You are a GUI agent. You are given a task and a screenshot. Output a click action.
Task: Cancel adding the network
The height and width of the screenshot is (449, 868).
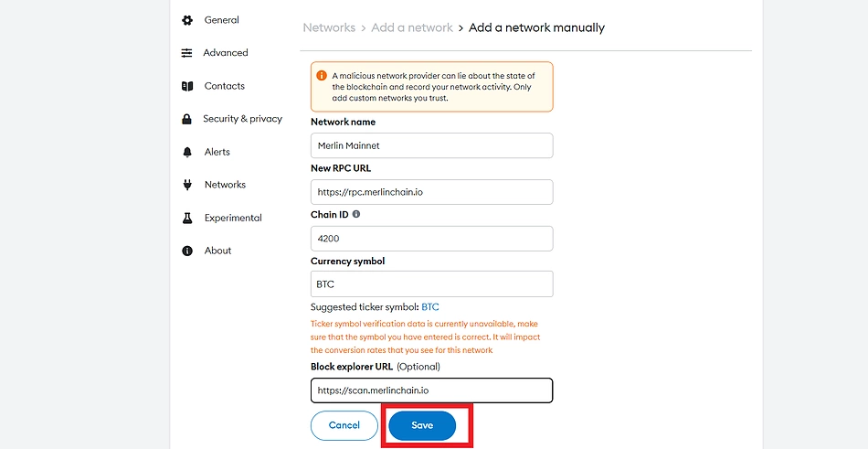pyautogui.click(x=344, y=425)
